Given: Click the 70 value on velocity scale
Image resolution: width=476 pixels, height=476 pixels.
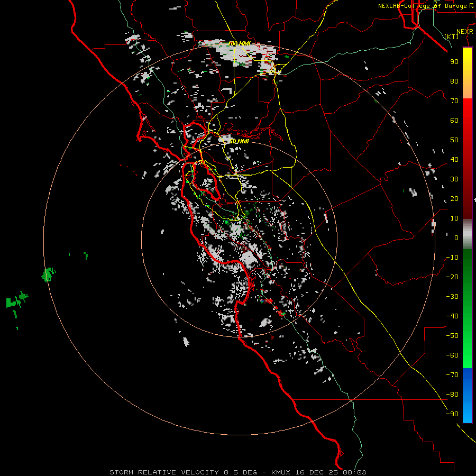Looking at the screenshot, I should click(454, 101).
